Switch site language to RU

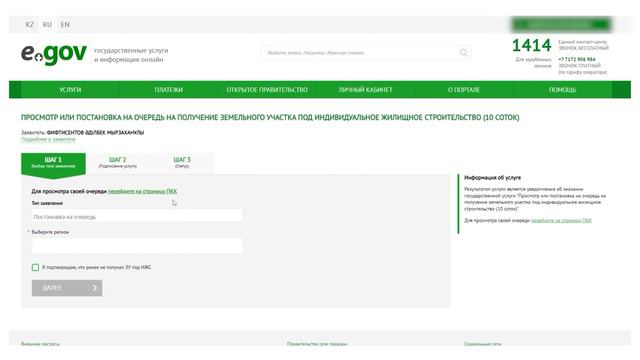47,24
